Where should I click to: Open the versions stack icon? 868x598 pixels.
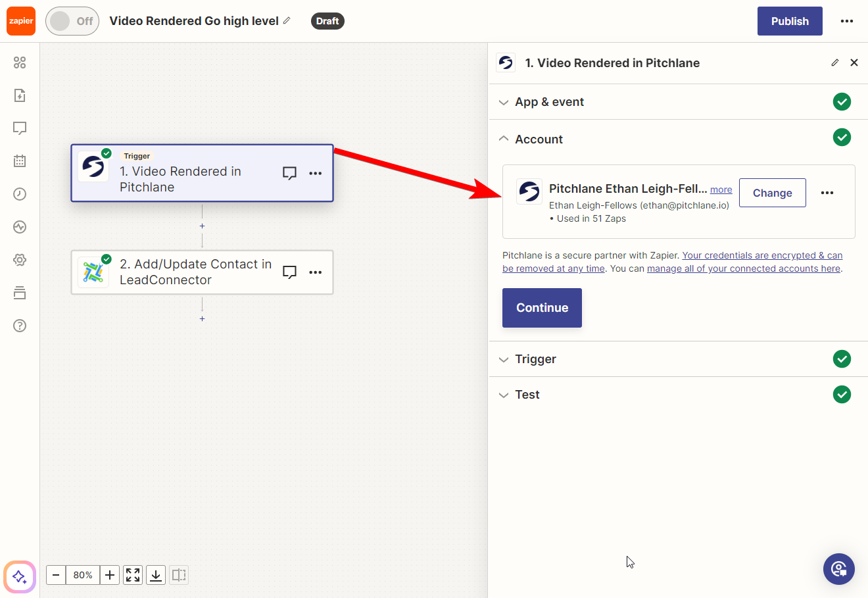(x=20, y=293)
